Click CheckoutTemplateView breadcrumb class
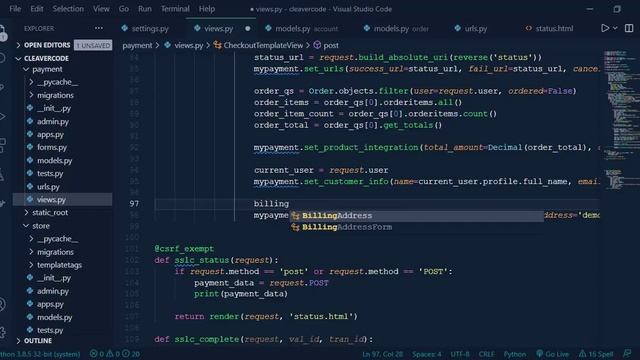Viewport: 640px width, 360px height. point(259,45)
